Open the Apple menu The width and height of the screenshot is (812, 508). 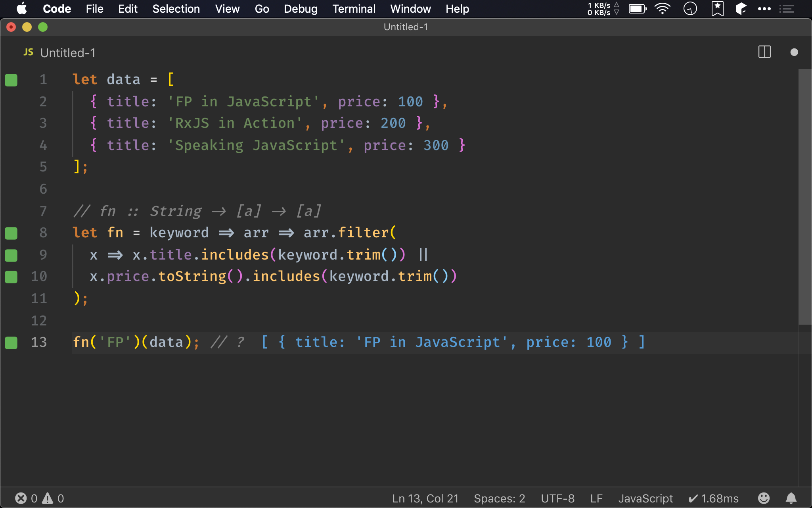click(22, 9)
